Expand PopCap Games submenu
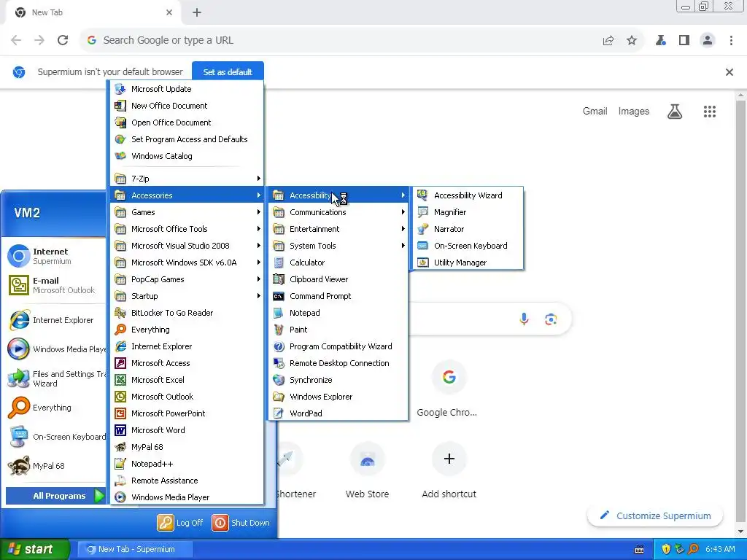 click(187, 279)
